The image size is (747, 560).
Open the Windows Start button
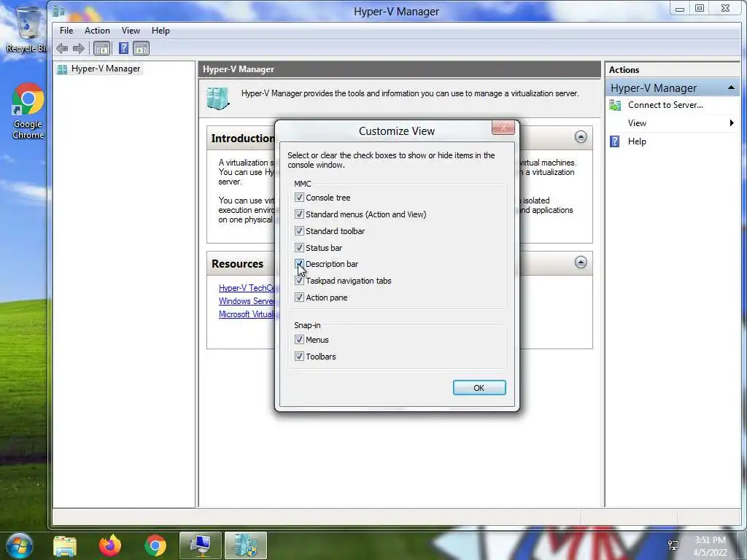20,545
